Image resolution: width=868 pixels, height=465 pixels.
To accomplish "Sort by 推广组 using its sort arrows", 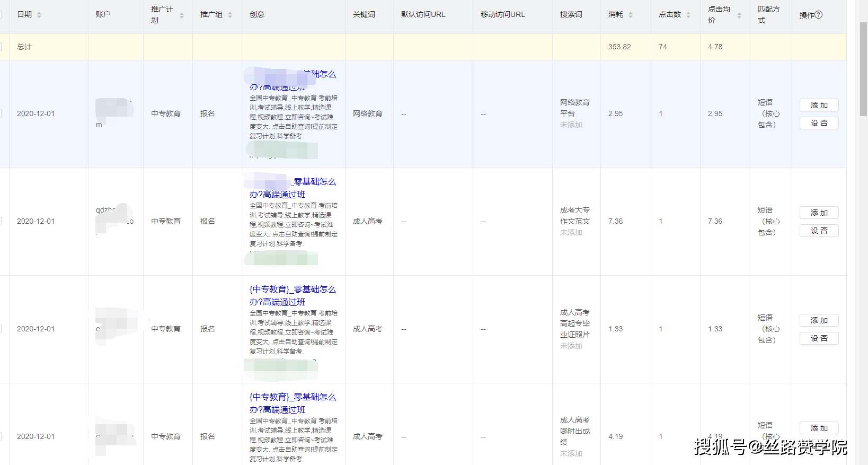I will coord(230,15).
